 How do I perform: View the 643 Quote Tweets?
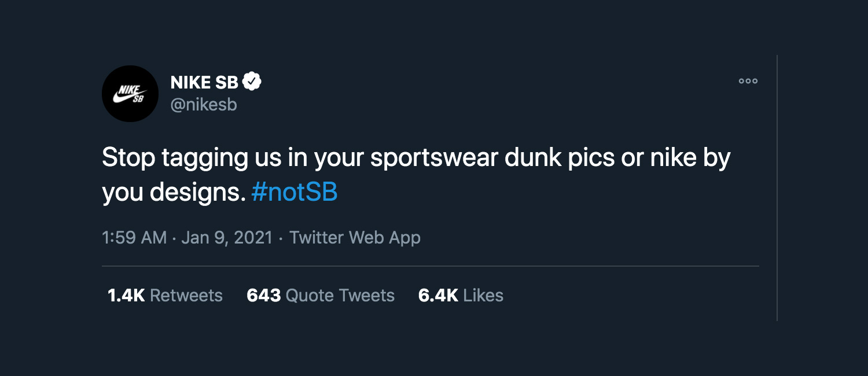point(321,295)
